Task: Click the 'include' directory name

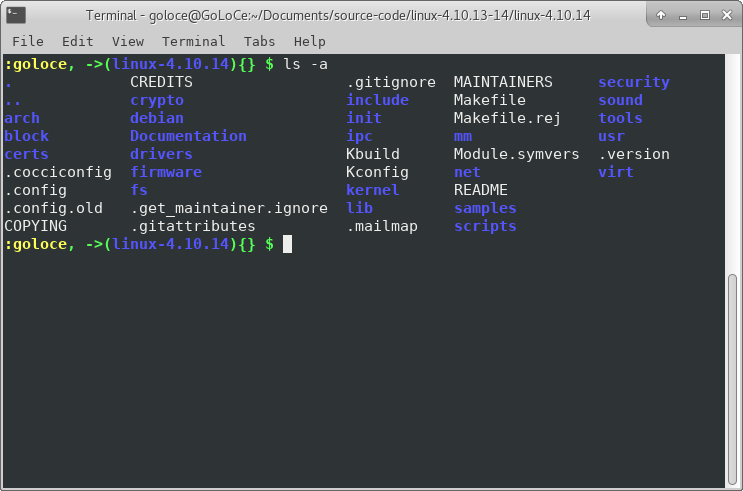Action: [378, 100]
